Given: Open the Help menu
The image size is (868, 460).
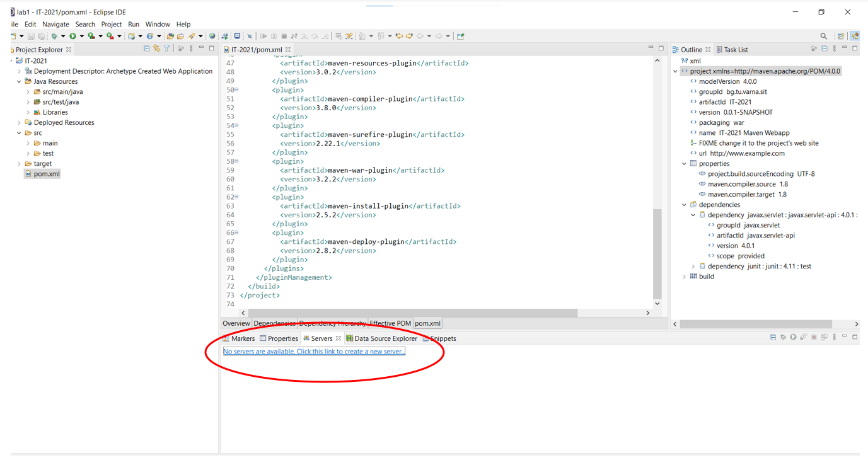Looking at the screenshot, I should click(x=183, y=24).
